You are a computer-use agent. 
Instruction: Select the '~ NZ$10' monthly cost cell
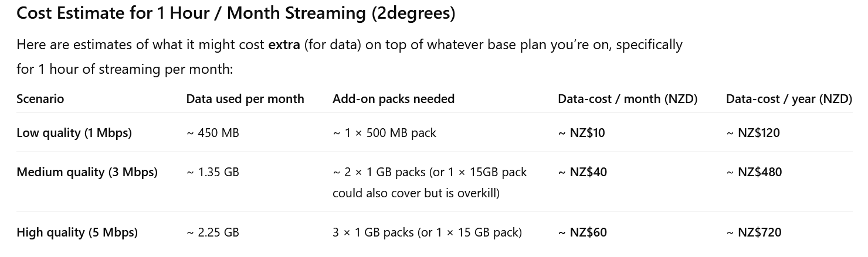[582, 133]
